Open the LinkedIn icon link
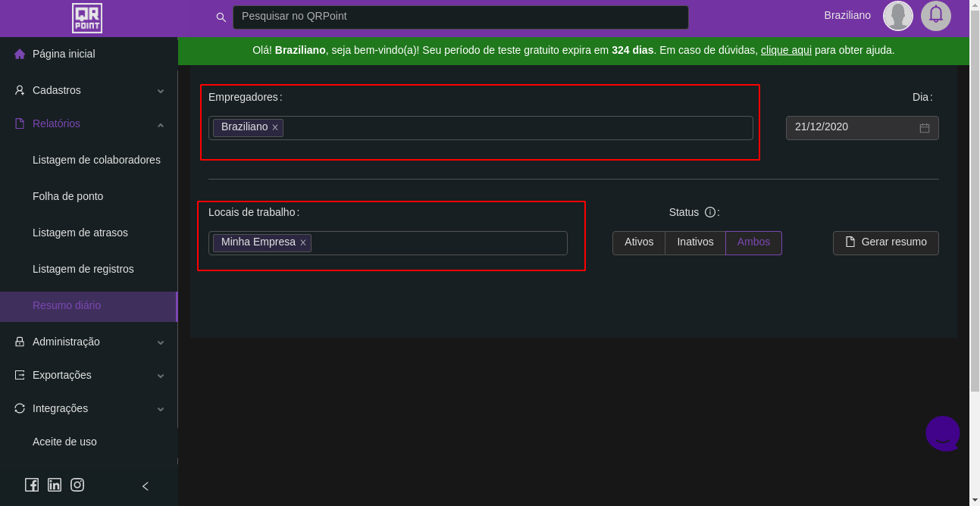Image resolution: width=980 pixels, height=506 pixels. click(55, 485)
